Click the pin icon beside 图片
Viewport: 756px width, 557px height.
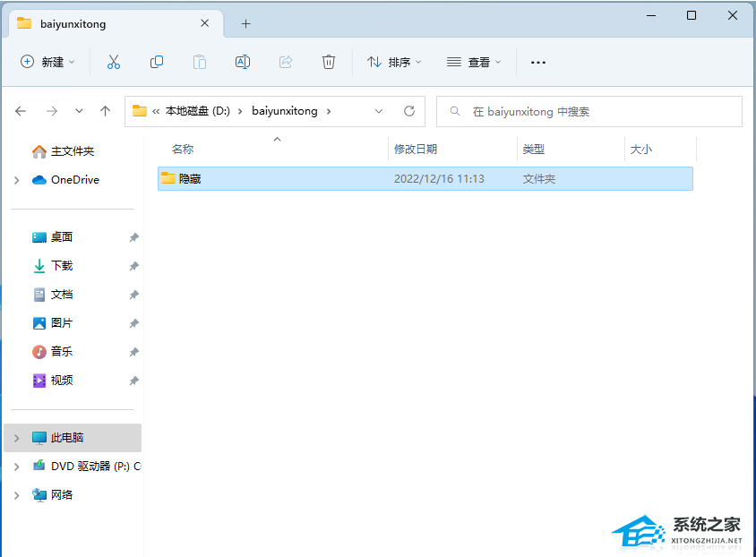tap(134, 323)
